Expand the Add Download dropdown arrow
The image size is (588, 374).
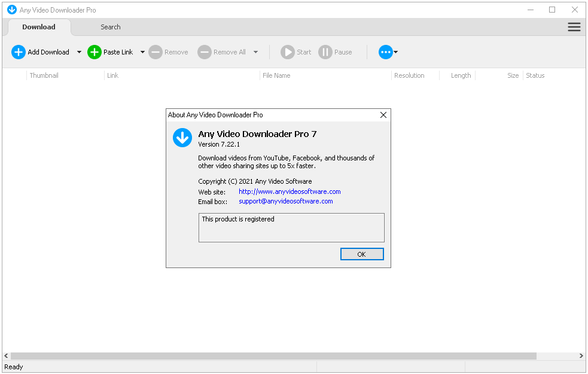(79, 52)
